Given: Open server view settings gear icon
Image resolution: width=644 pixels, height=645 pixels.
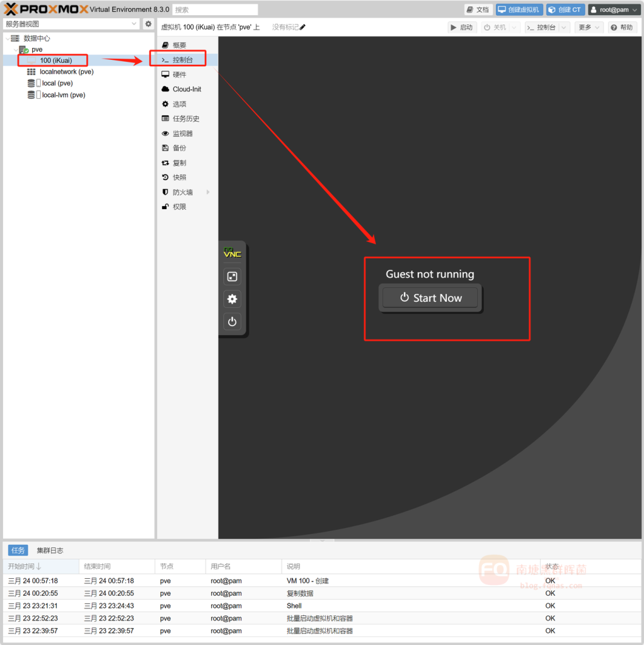Looking at the screenshot, I should point(148,24).
